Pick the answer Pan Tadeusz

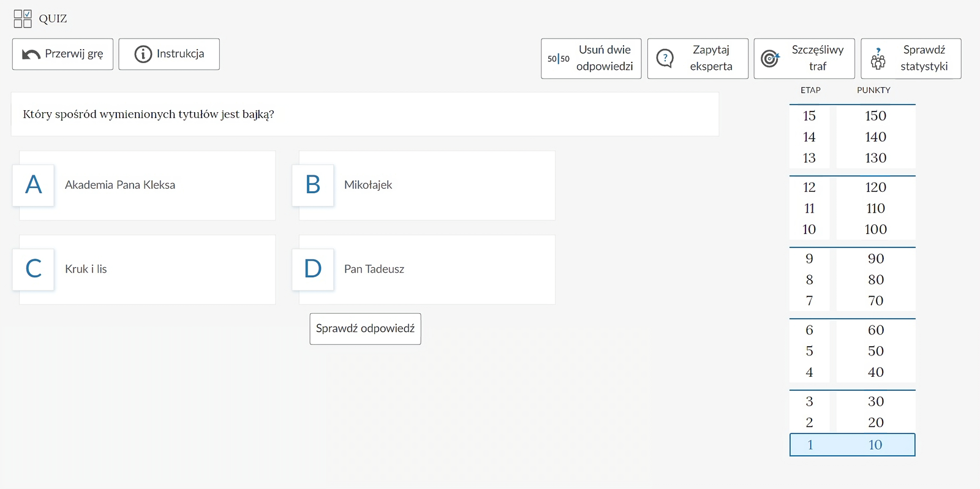[x=374, y=269]
